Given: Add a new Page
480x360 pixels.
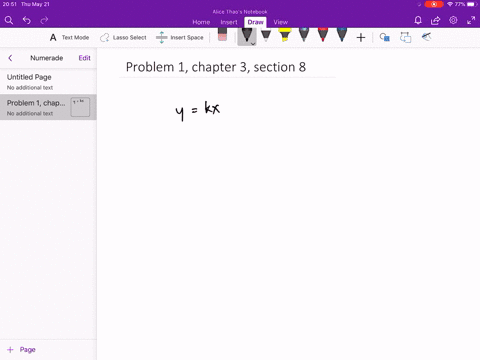Looking at the screenshot, I should click(21, 350).
